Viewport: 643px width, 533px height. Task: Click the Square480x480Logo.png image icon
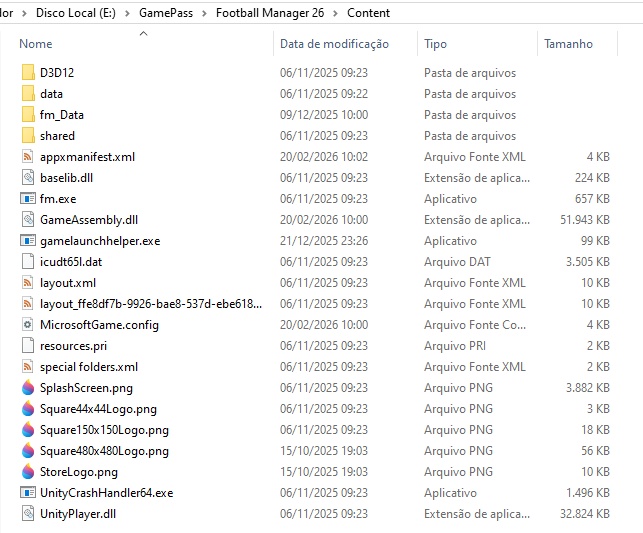click(x=28, y=451)
